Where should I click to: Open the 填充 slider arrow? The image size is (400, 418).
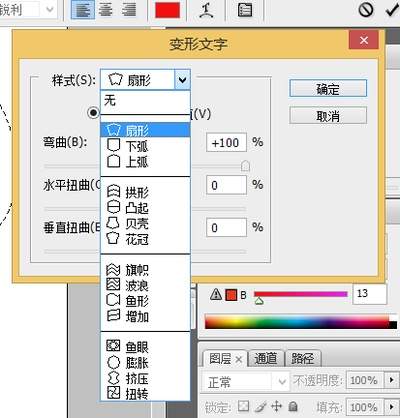(391, 407)
